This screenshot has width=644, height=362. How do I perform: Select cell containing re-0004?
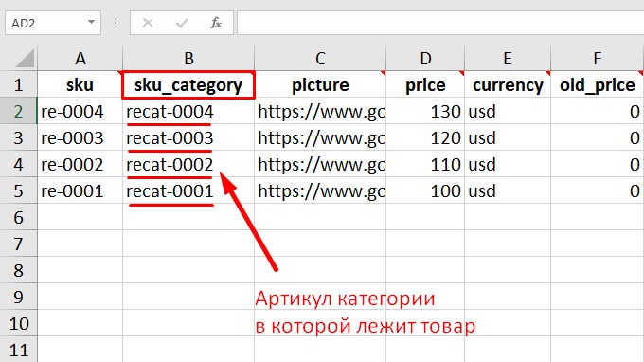point(80,112)
